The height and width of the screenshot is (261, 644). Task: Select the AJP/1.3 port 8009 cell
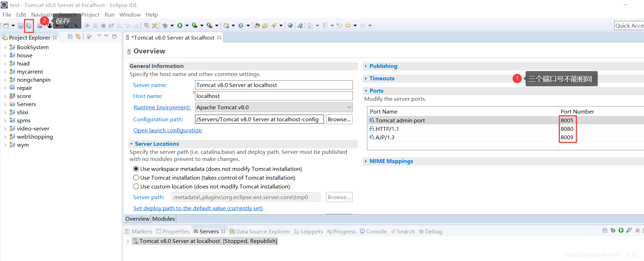pos(567,137)
